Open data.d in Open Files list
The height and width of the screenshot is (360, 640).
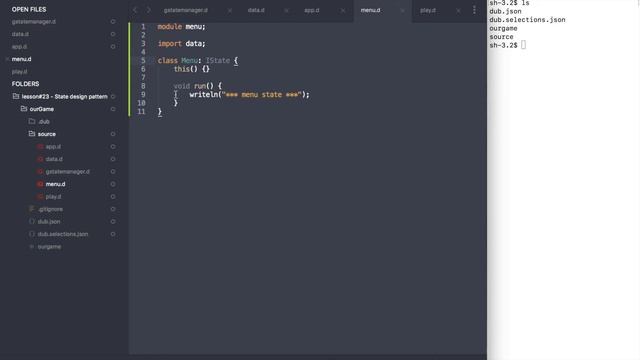[x=20, y=34]
